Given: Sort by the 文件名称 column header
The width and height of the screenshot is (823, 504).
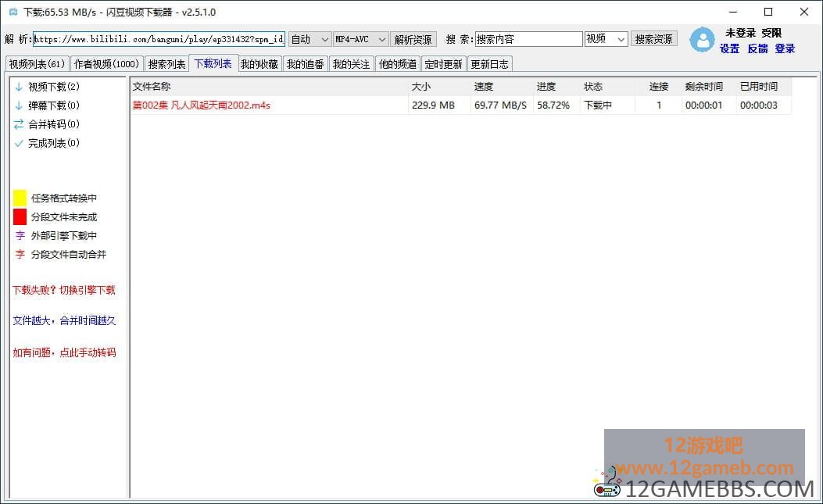Looking at the screenshot, I should (x=269, y=87).
